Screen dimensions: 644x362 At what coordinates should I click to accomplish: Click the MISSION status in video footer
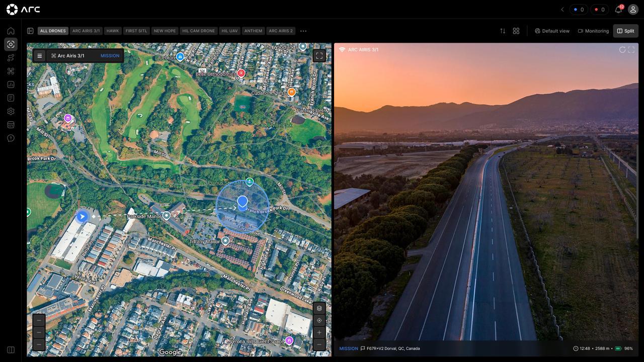pyautogui.click(x=349, y=348)
